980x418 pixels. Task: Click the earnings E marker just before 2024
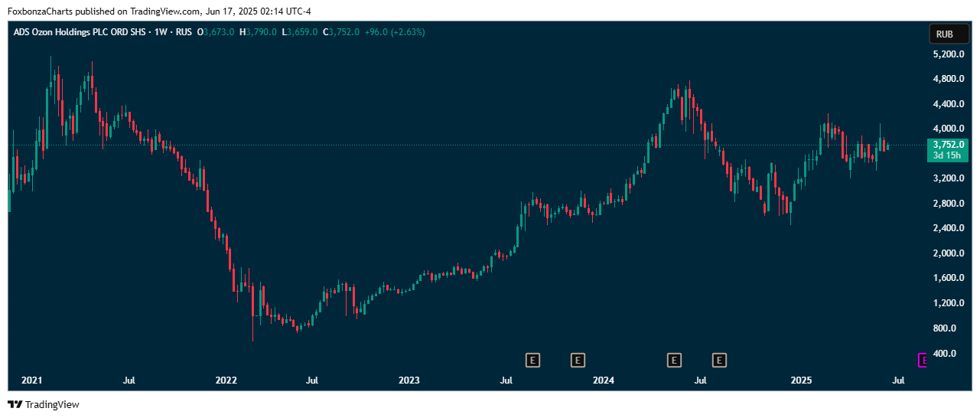tap(578, 360)
